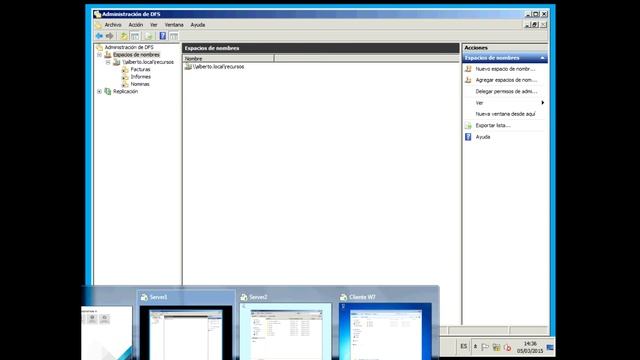Image resolution: width=640 pixels, height=360 pixels.
Task: Click the taskbar clock showing 14:36
Action: [x=530, y=347]
